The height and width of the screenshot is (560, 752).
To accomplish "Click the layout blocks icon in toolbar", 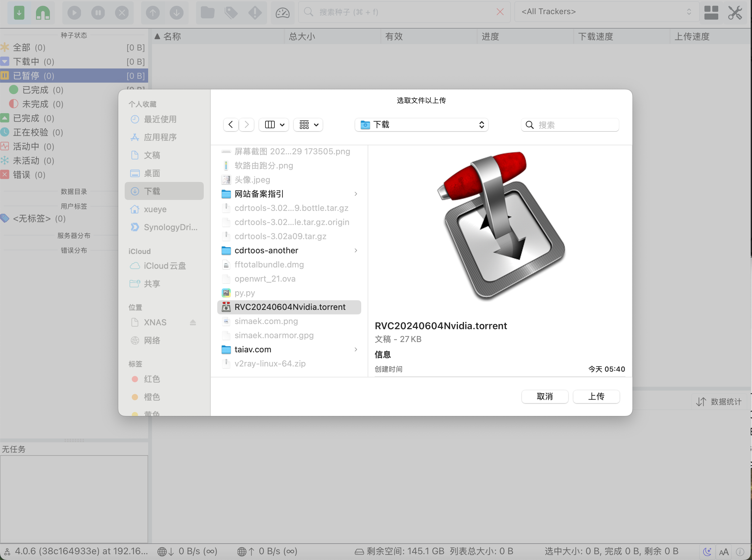I will coord(711,13).
